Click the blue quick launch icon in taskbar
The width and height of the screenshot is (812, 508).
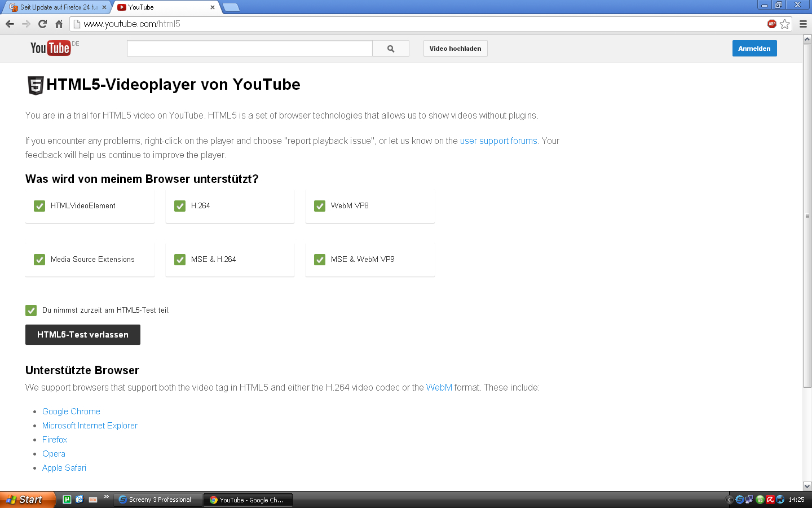point(80,500)
